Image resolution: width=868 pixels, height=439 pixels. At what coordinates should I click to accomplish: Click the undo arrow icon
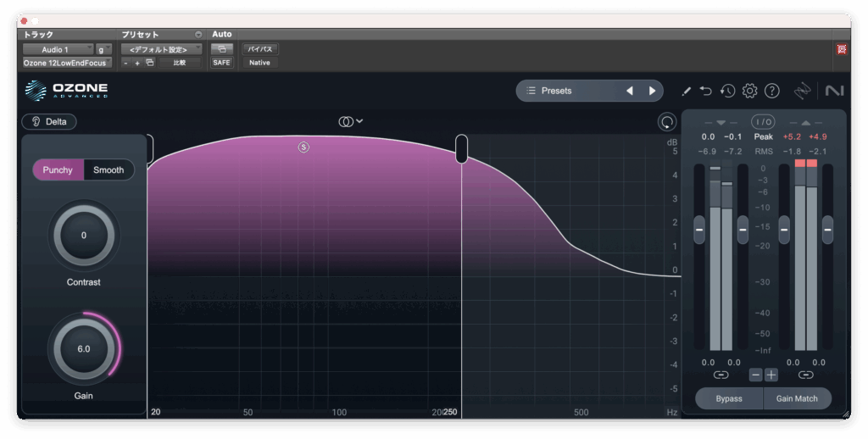[x=706, y=91]
